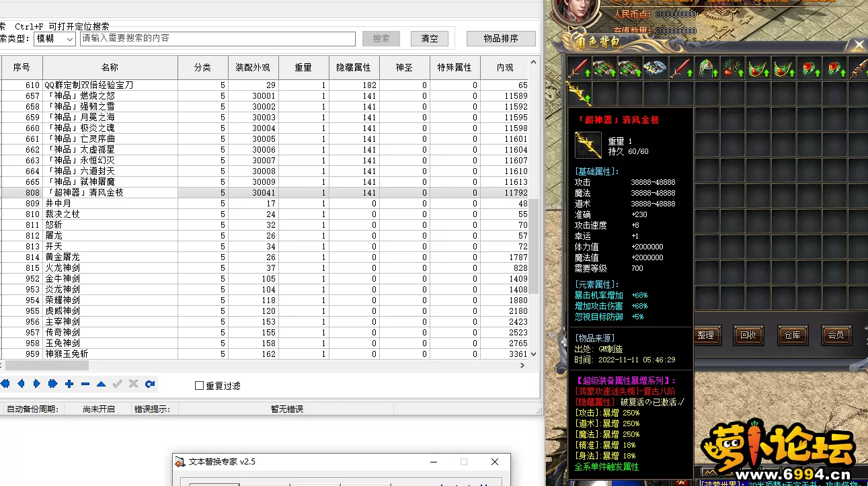This screenshot has height=486, width=868.
Task: Go to next record arrow
Action: pos(37,384)
